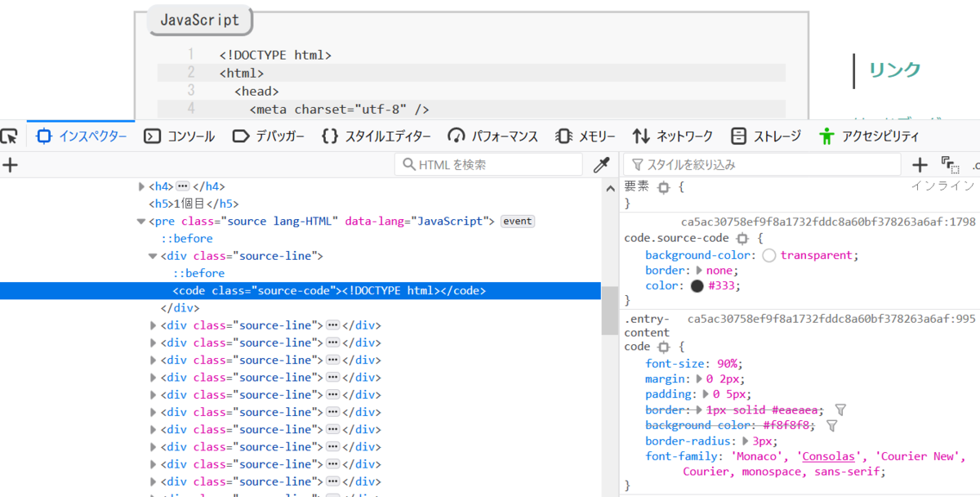
Task: Open the コンソール tab
Action: pos(180,137)
